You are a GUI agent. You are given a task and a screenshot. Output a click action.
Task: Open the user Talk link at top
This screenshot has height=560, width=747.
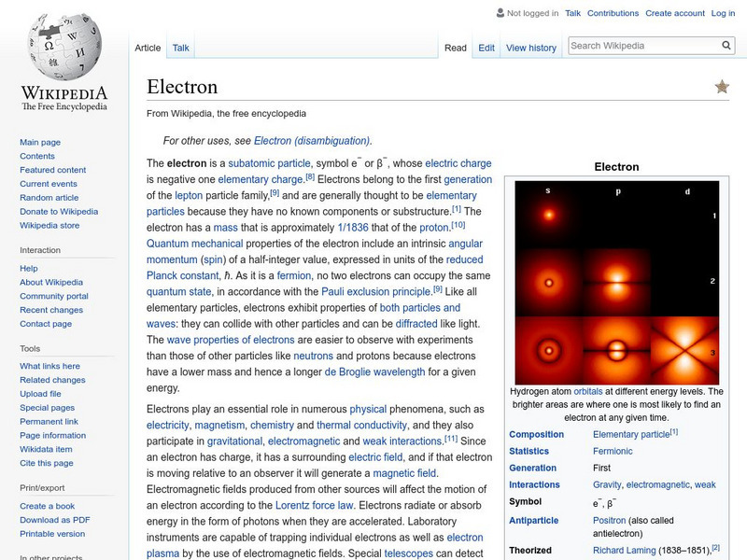click(572, 13)
